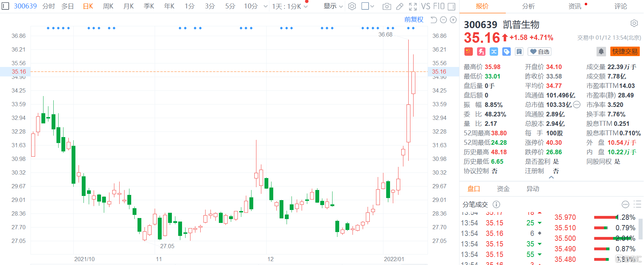This screenshot has height=265, width=644.
Task: Click the chart screenshot camera icon
Action: 387,6
